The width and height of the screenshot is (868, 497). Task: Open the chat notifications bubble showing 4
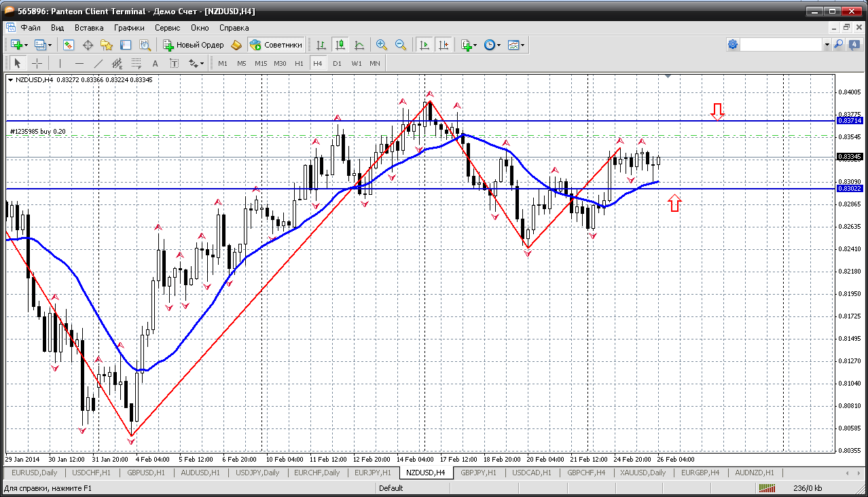854,45
